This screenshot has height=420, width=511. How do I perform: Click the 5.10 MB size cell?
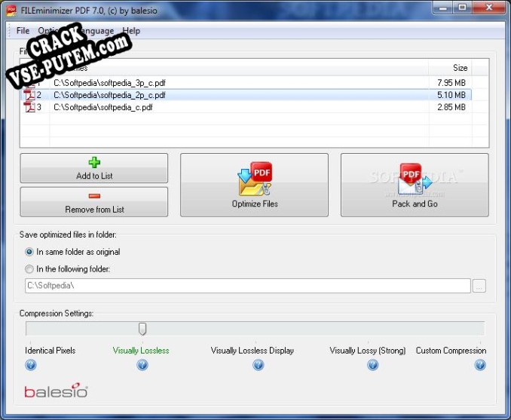pos(451,95)
